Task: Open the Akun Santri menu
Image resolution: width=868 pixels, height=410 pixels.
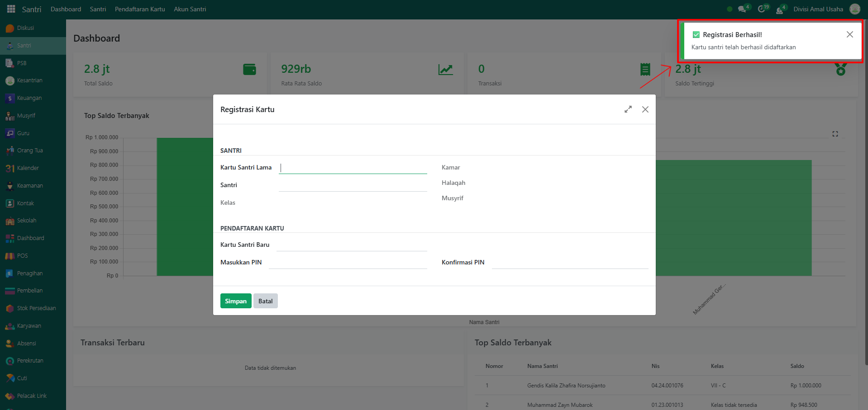Action: (x=190, y=9)
